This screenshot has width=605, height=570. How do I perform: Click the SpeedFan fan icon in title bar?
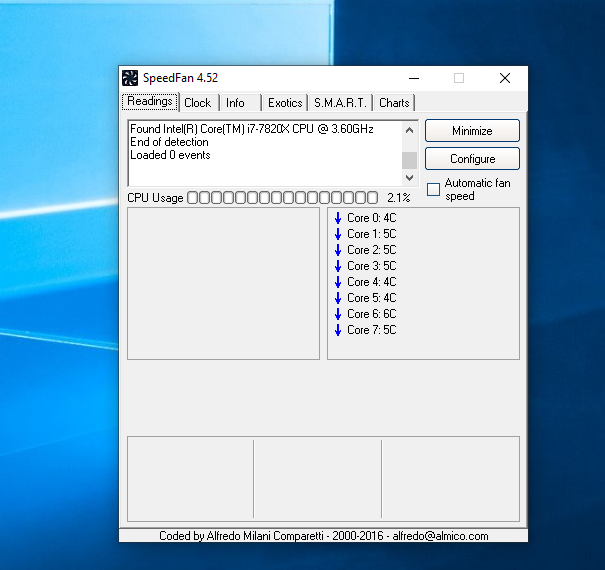pos(130,78)
